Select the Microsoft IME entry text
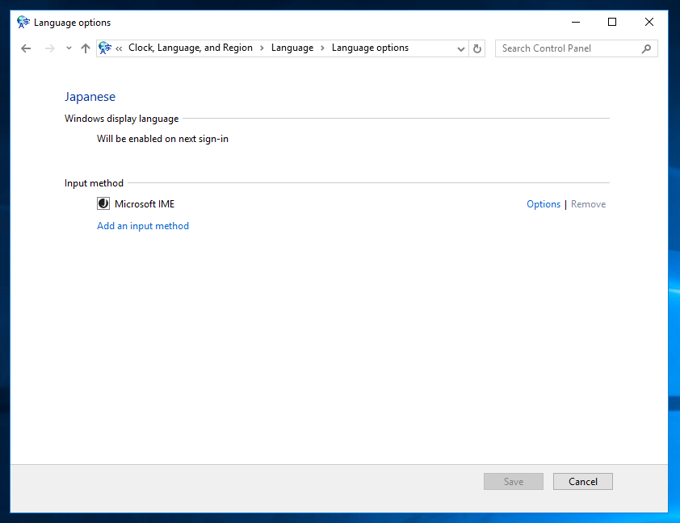Image resolution: width=680 pixels, height=523 pixels. pos(144,204)
